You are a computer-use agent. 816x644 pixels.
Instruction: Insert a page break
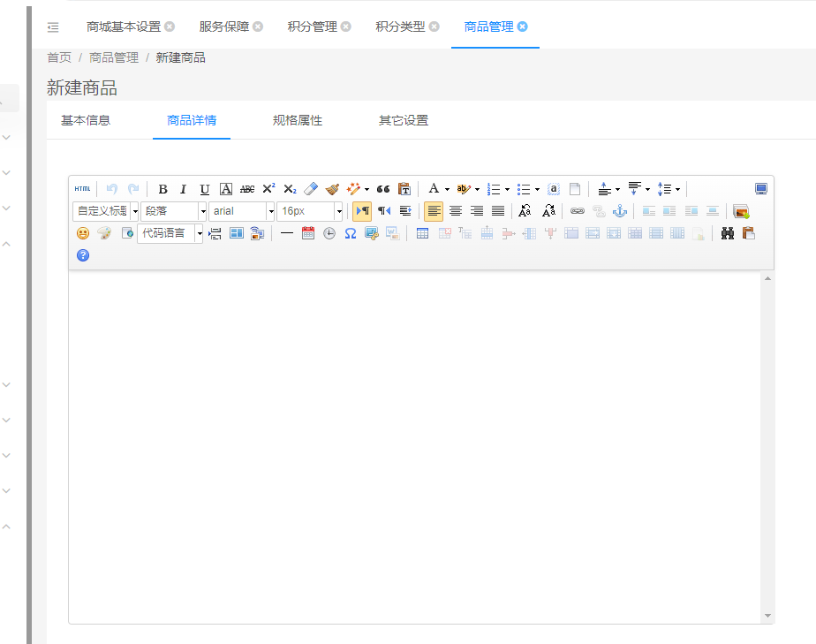pyautogui.click(x=215, y=233)
